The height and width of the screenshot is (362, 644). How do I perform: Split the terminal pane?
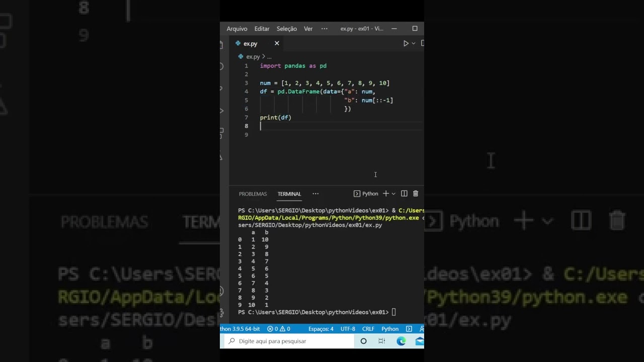404,194
